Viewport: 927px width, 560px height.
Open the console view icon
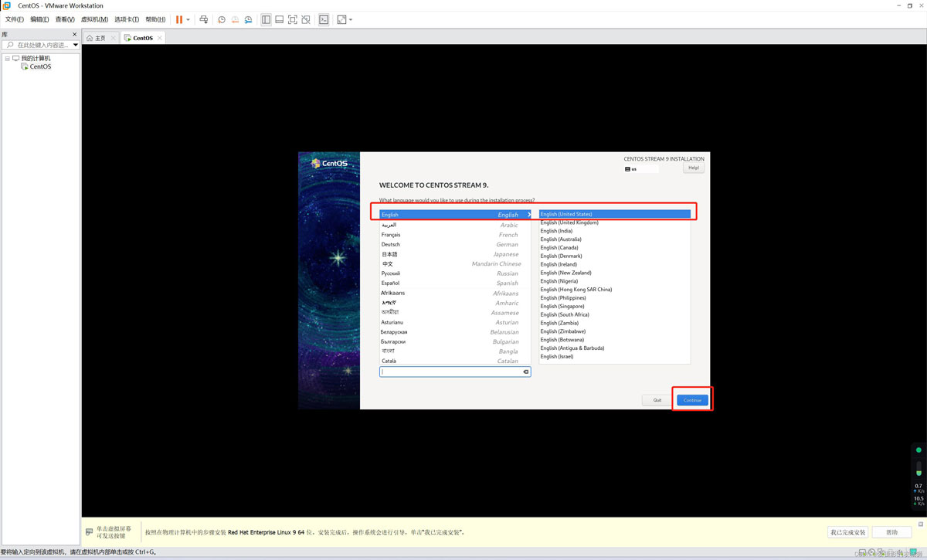click(x=324, y=19)
